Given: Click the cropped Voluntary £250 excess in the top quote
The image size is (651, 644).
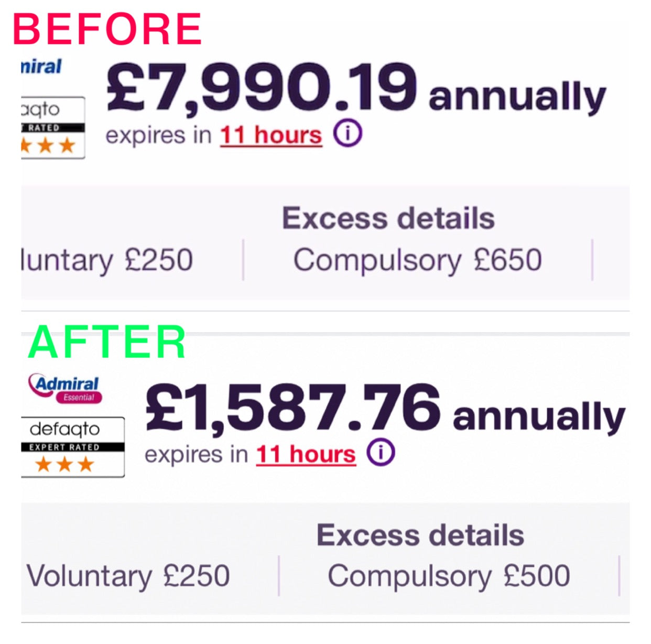Looking at the screenshot, I should tap(107, 260).
